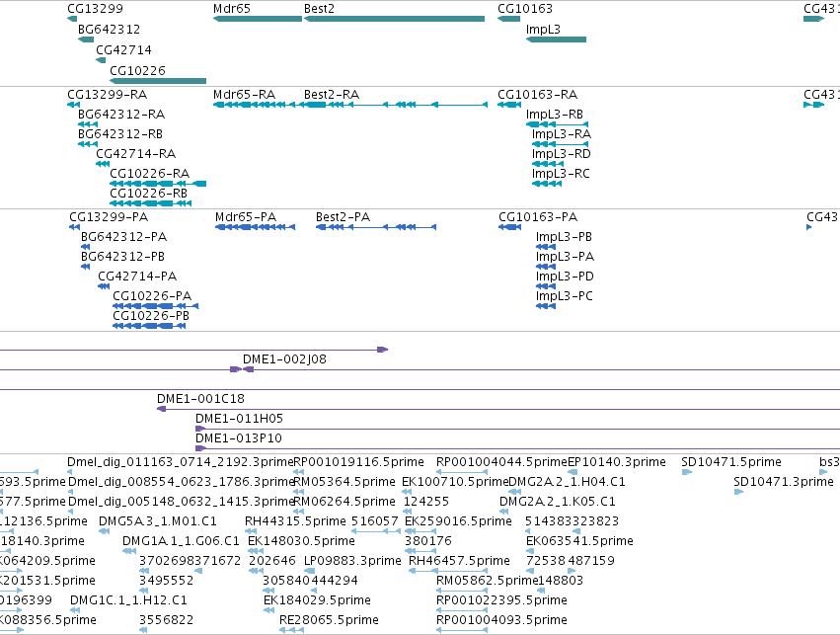
Task: Click the BG642312-RB transcript label
Action: (120, 134)
